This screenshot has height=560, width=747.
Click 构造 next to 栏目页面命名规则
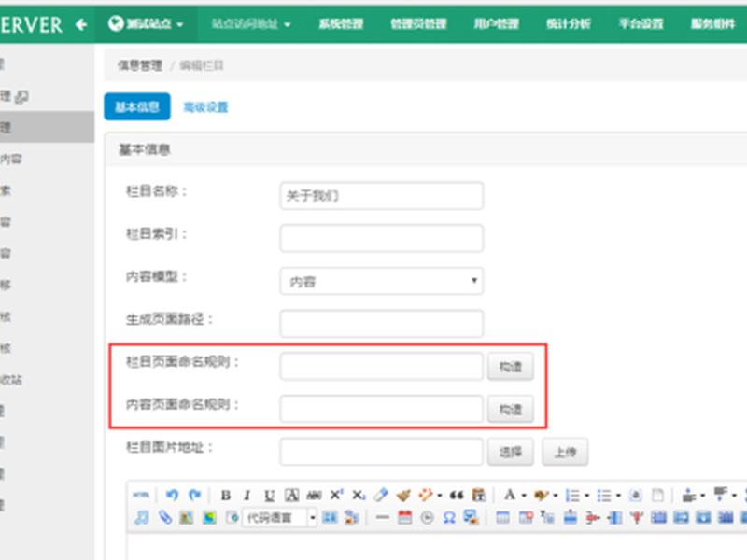click(510, 367)
